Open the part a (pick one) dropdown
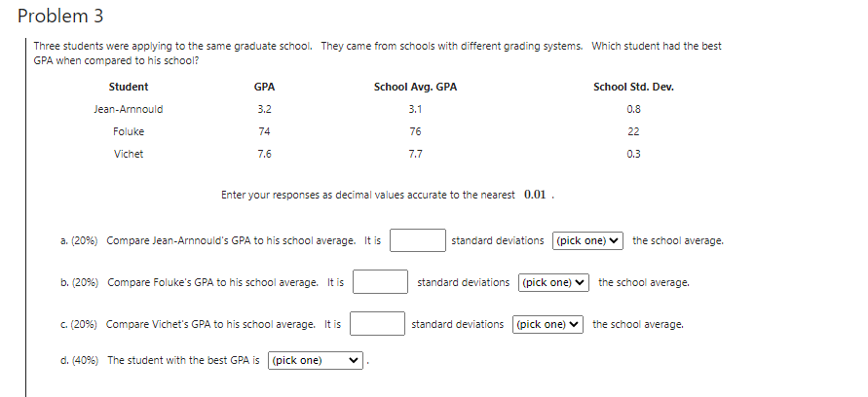Screen dimensions: 868x397 pyautogui.click(x=587, y=241)
